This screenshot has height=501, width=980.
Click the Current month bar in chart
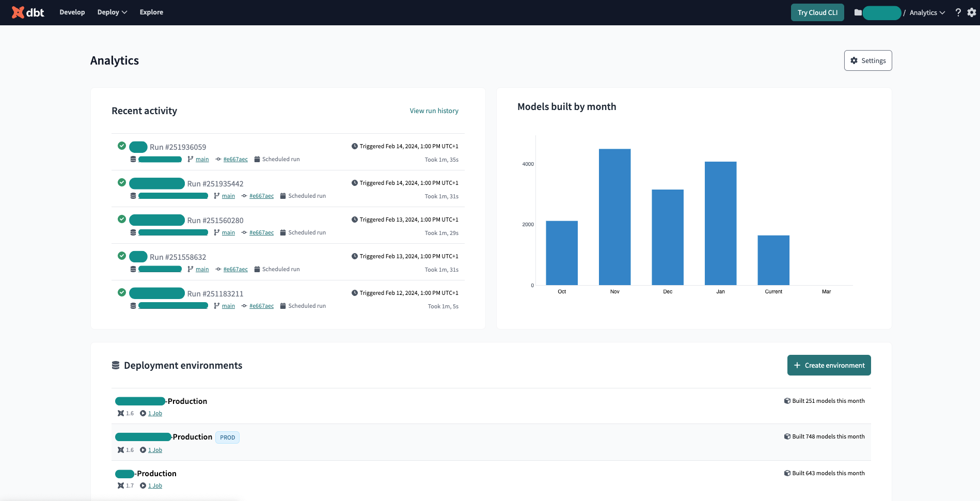tap(773, 260)
